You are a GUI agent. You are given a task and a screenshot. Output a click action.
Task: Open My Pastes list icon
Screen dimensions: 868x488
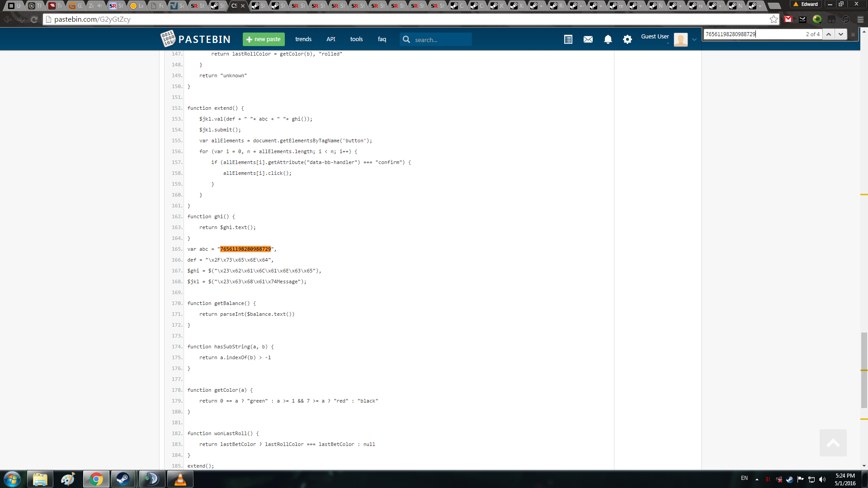click(568, 40)
